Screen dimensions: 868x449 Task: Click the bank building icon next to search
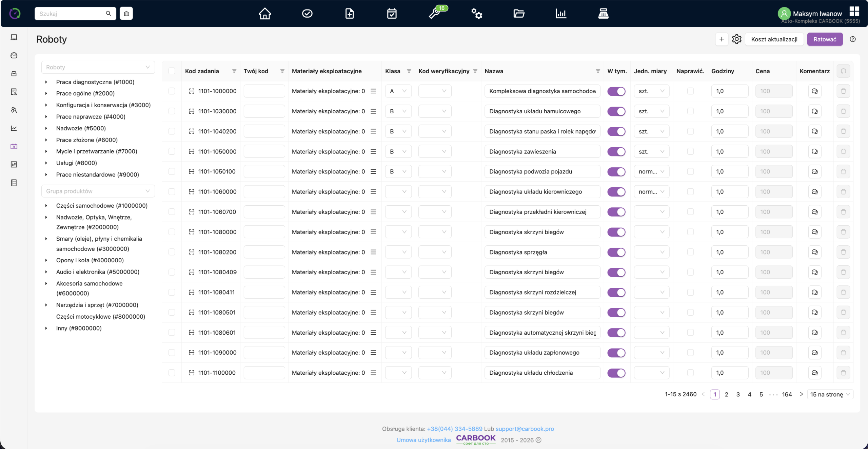click(x=126, y=14)
